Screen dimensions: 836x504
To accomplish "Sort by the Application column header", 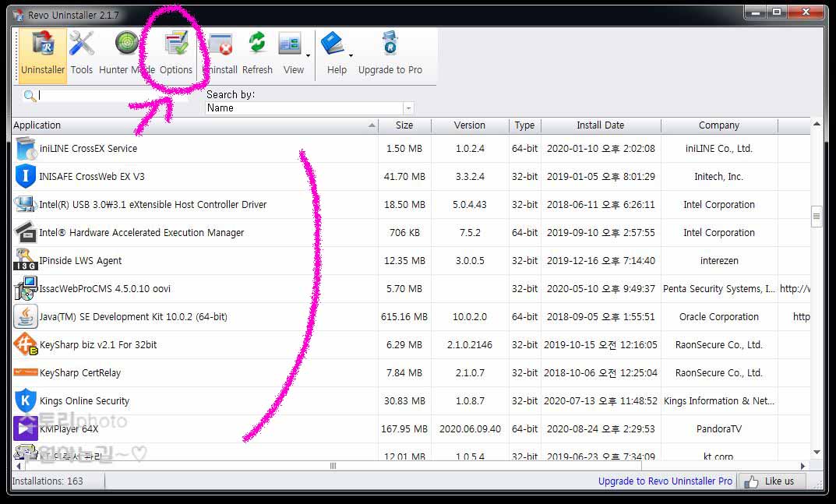I will pyautogui.click(x=195, y=125).
